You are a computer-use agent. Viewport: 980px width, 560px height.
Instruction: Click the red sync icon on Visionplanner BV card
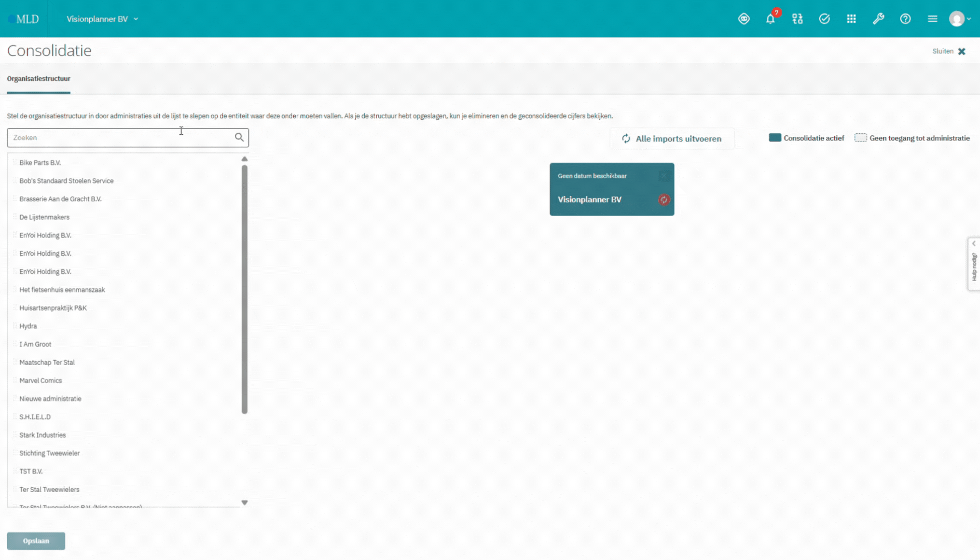pos(664,200)
